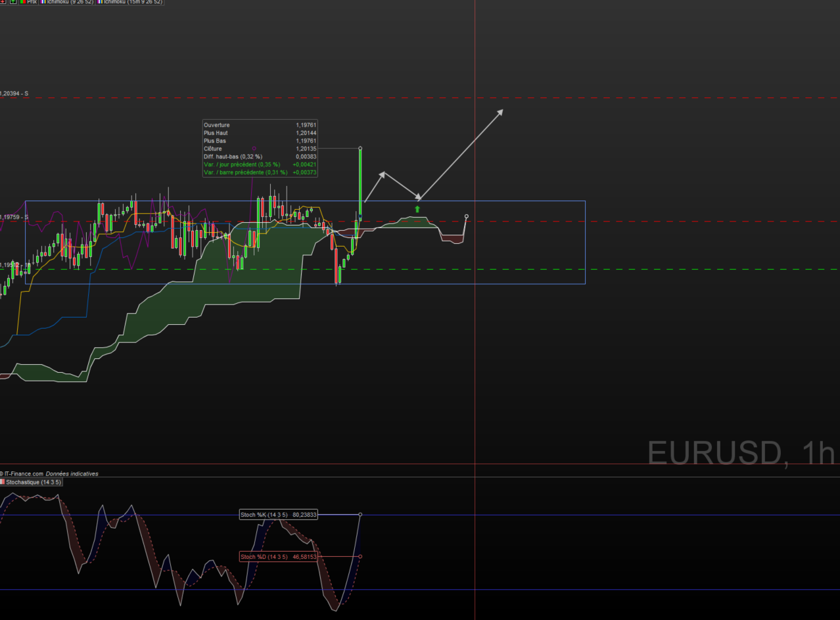Open the Prix indicator label settings
The image size is (840, 620).
coord(28,2)
